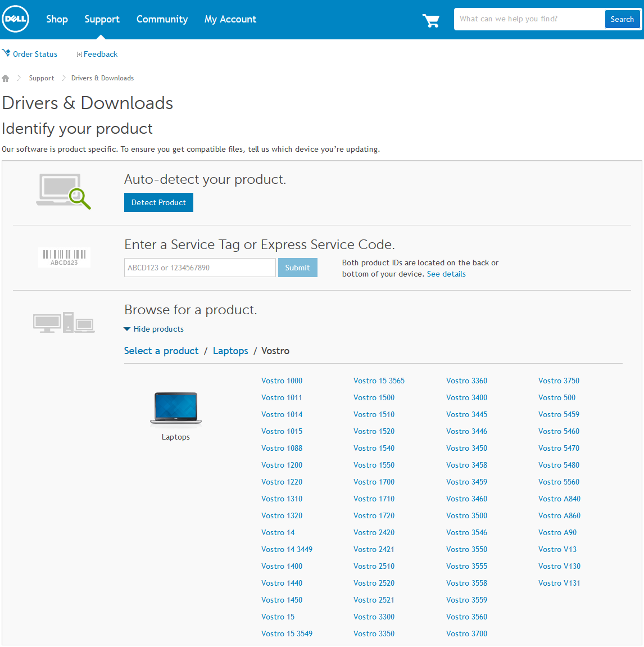The width and height of the screenshot is (644, 647).
Task: Select Vostro 3450
Action: (466, 448)
